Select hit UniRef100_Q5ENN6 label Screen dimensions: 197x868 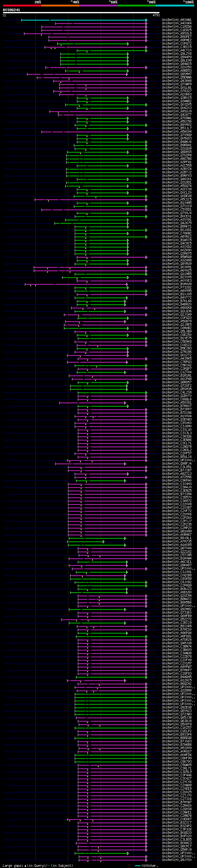(x=177, y=78)
